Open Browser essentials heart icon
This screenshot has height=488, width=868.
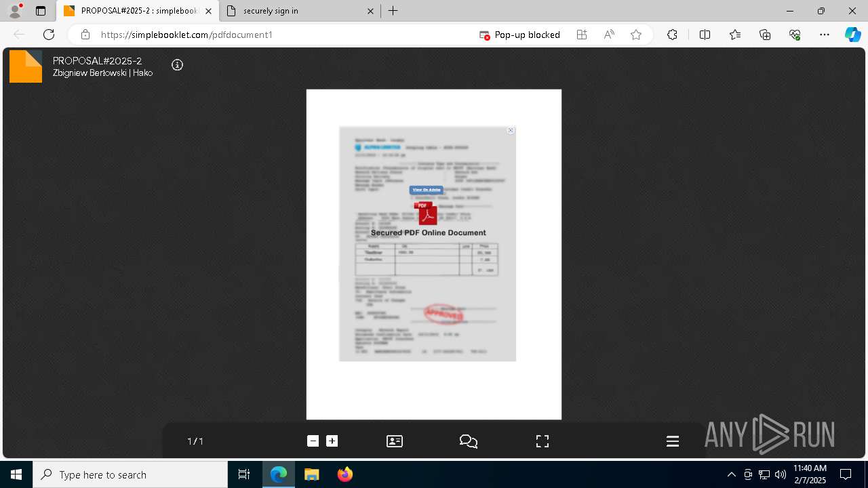[795, 35]
